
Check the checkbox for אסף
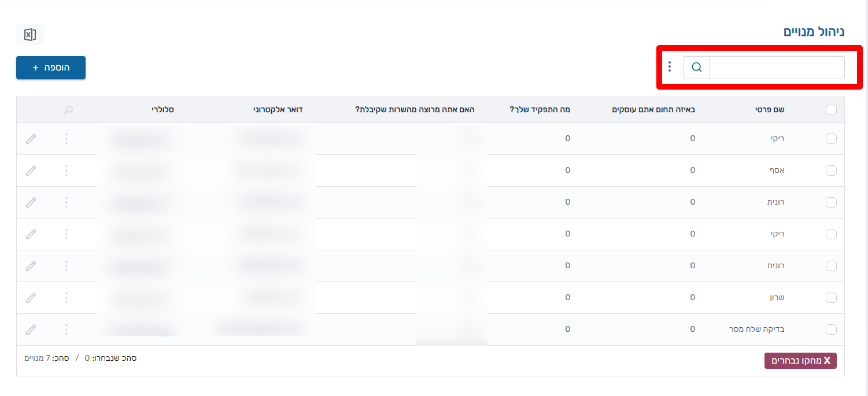831,171
